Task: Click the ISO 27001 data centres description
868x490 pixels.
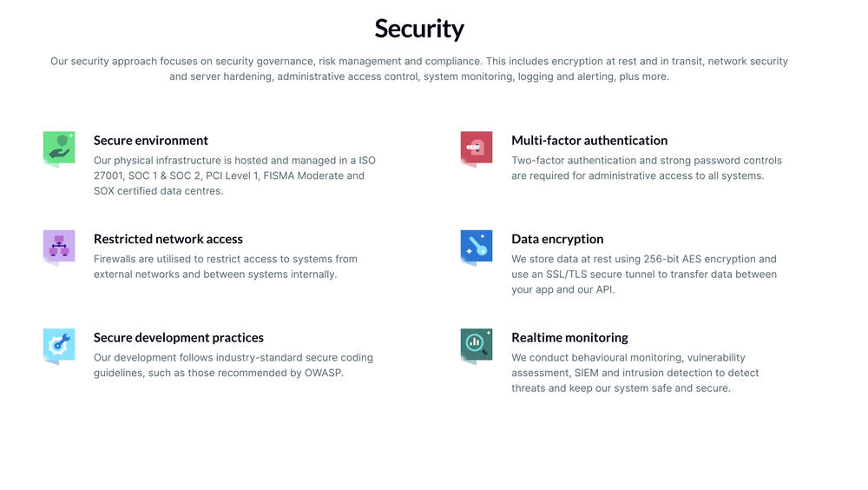Action: tap(234, 175)
